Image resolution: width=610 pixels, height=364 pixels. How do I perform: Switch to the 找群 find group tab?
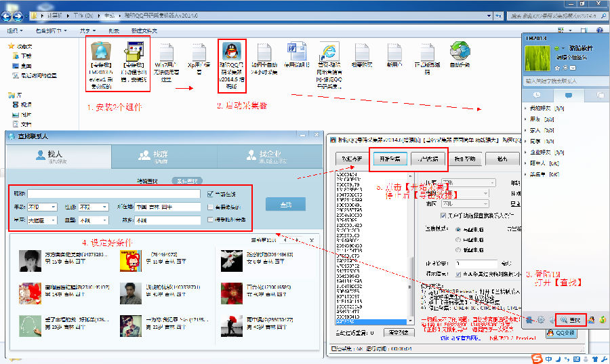coord(164,157)
